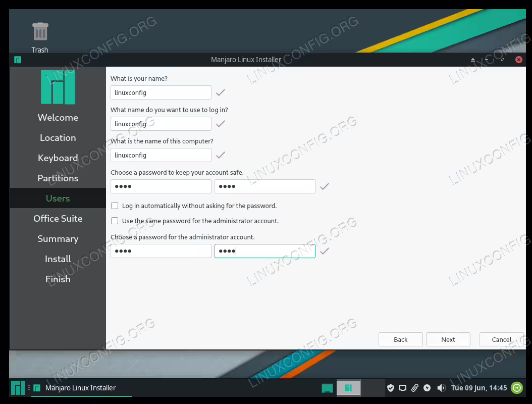Click the Next button
Viewport: 532px width, 404px height.
tap(448, 339)
